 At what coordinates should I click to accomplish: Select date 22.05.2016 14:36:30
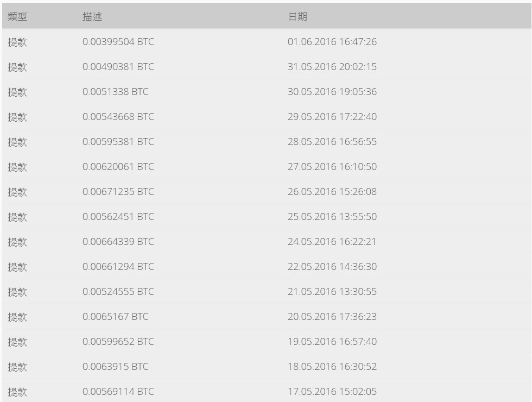pyautogui.click(x=332, y=267)
